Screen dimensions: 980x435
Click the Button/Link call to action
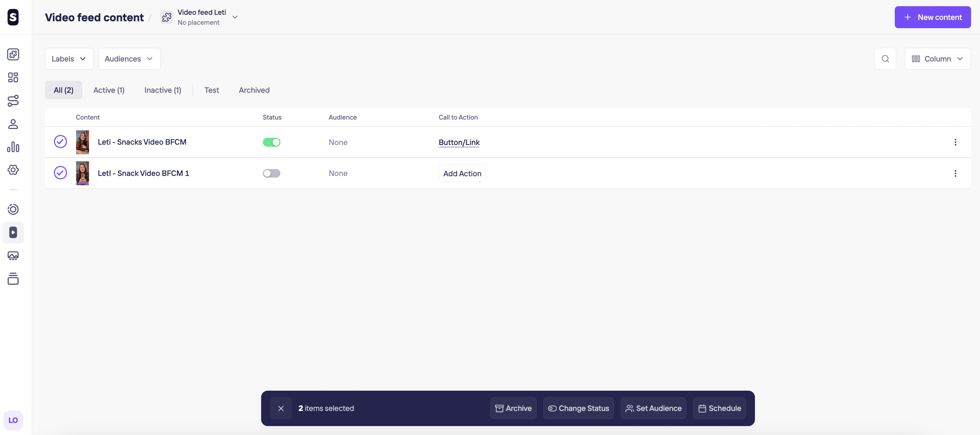pos(459,142)
